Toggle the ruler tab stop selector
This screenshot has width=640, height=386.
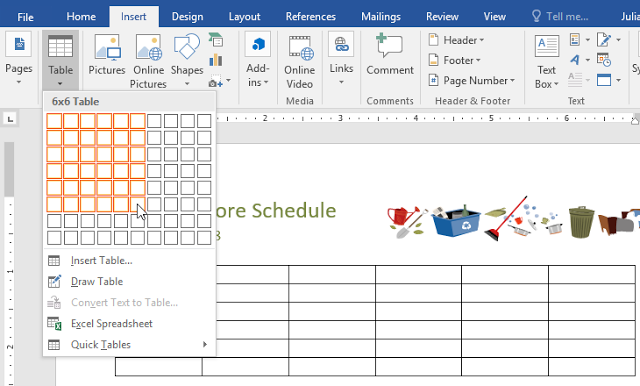coord(10,119)
